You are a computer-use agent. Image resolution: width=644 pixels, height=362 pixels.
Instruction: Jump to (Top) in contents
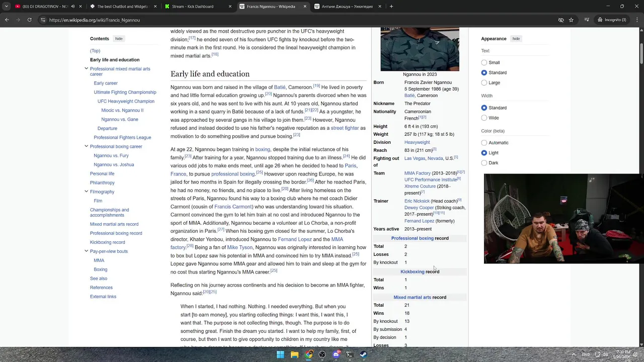pos(95,51)
